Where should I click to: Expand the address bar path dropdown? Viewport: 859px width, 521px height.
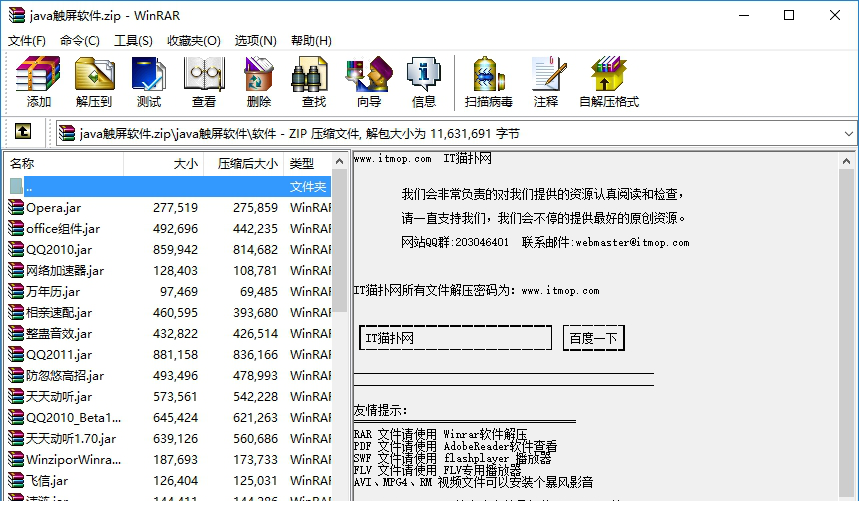click(849, 134)
